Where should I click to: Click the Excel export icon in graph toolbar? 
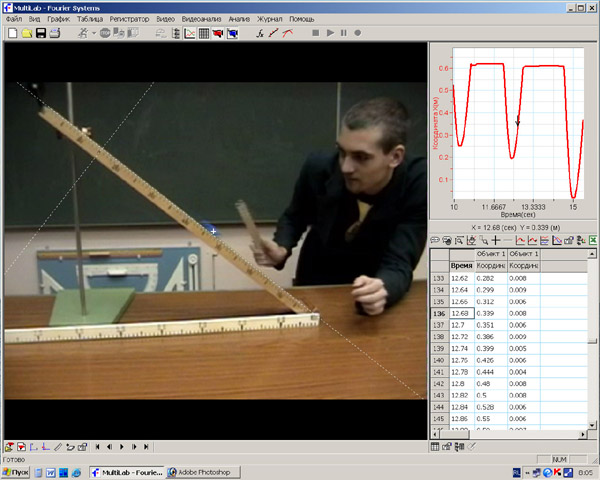(x=593, y=240)
